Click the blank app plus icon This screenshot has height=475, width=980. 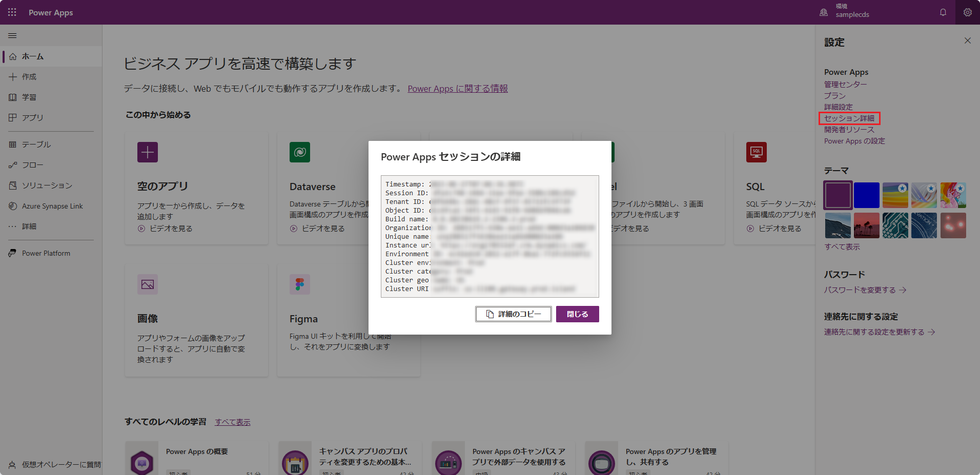pyautogui.click(x=147, y=152)
